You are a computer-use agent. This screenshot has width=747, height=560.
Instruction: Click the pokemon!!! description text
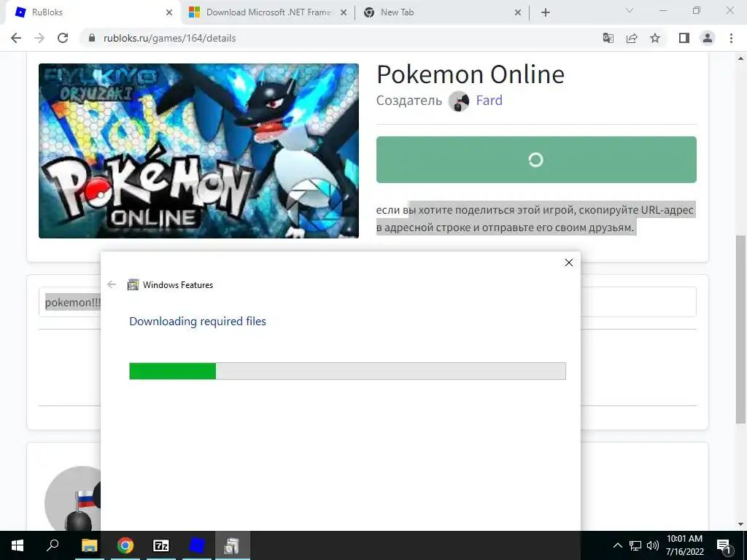coord(73,303)
